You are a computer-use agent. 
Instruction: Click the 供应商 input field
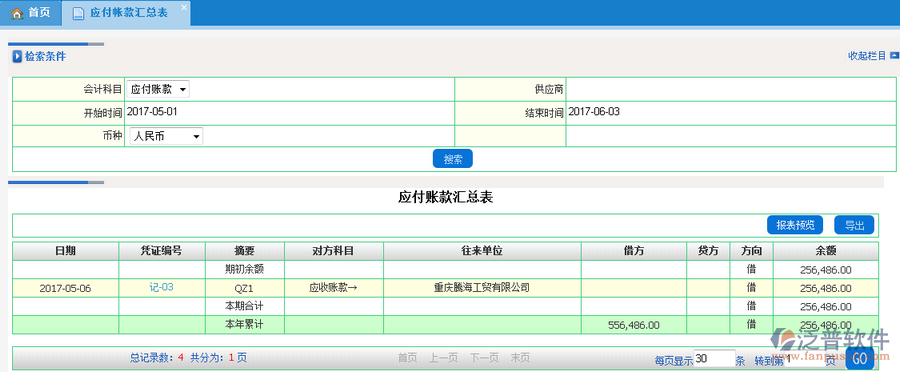click(x=730, y=89)
